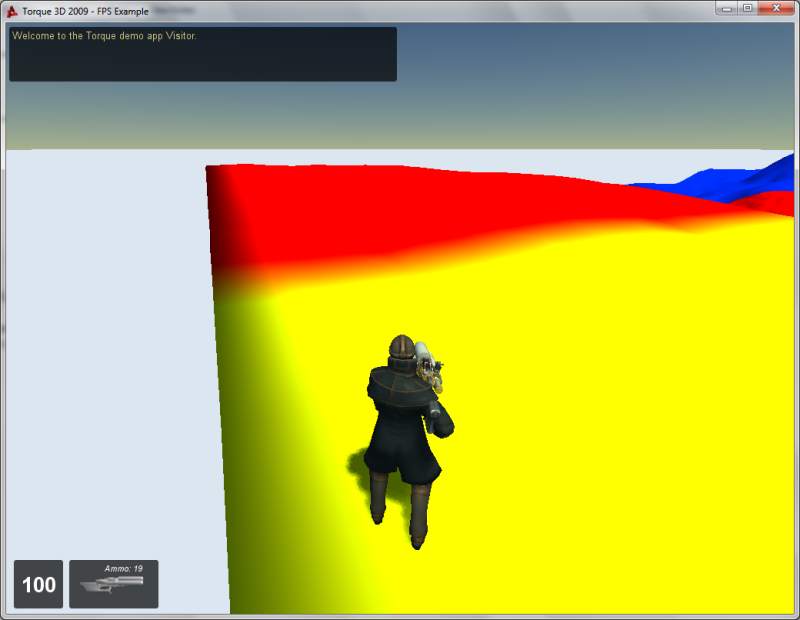Click the "Torque 3D 2009 - FPS Example" title

(x=85, y=11)
